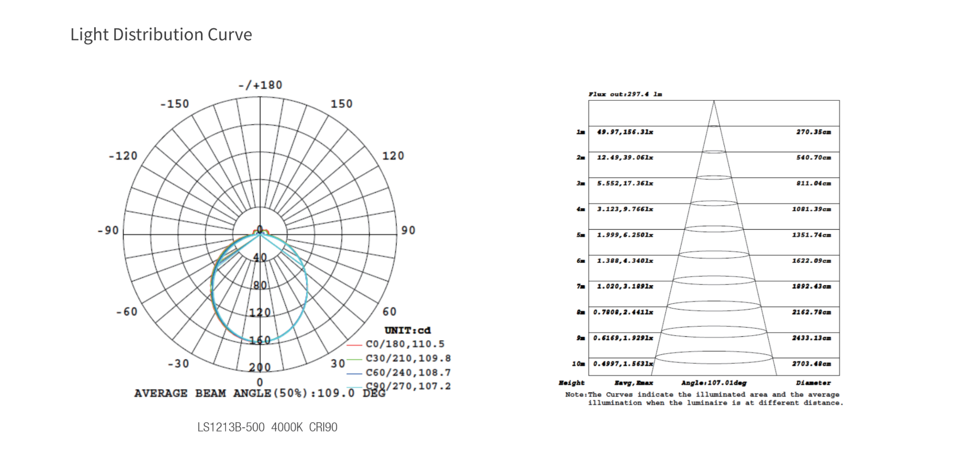Viewport: 980px width, 468px height.
Task: Click the diameter value '1892.43cm'
Action: click(811, 286)
